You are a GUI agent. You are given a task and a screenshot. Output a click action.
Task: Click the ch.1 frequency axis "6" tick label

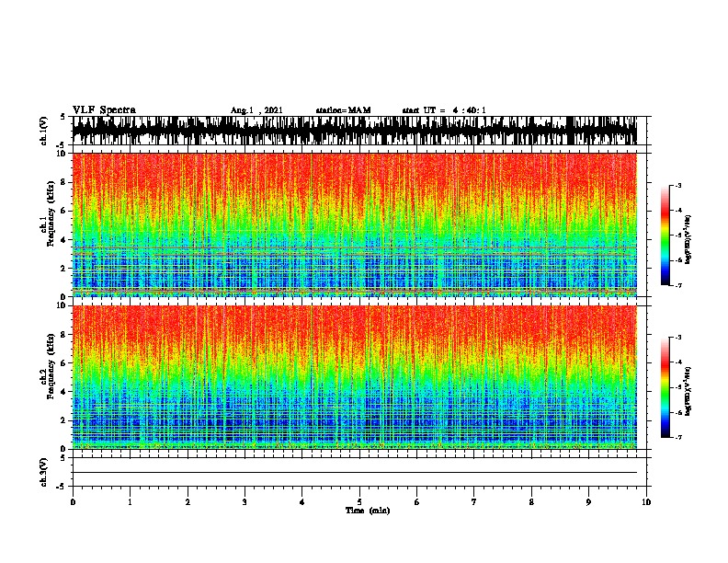coord(64,211)
